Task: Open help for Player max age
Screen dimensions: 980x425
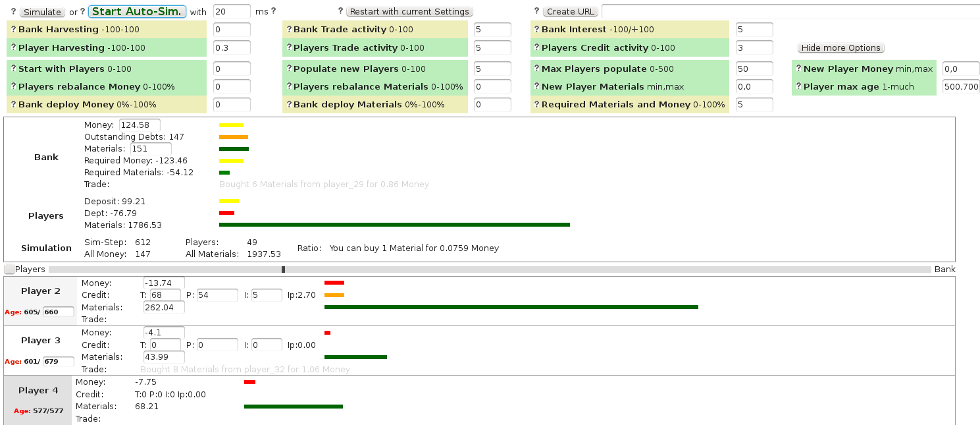Action: 797,86
